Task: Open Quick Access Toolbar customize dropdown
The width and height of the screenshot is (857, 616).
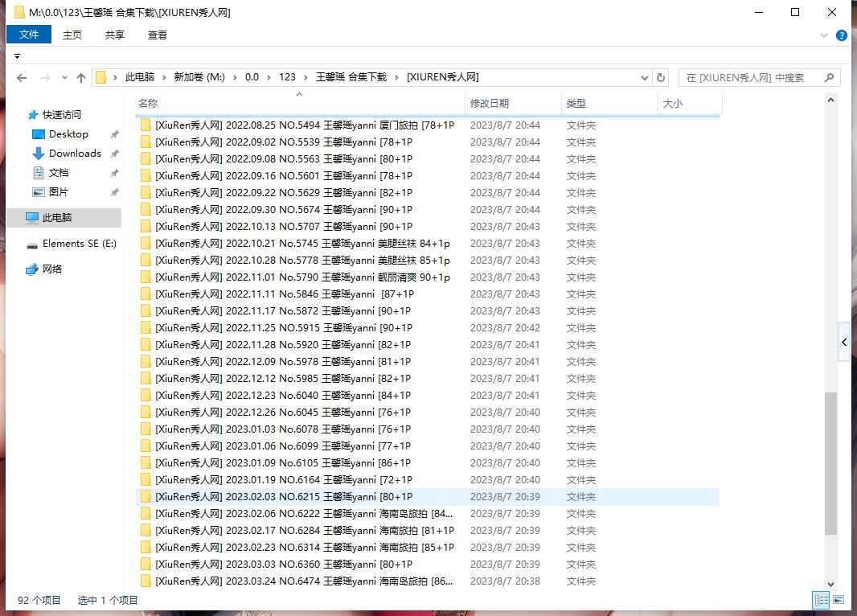Action: click(x=18, y=56)
